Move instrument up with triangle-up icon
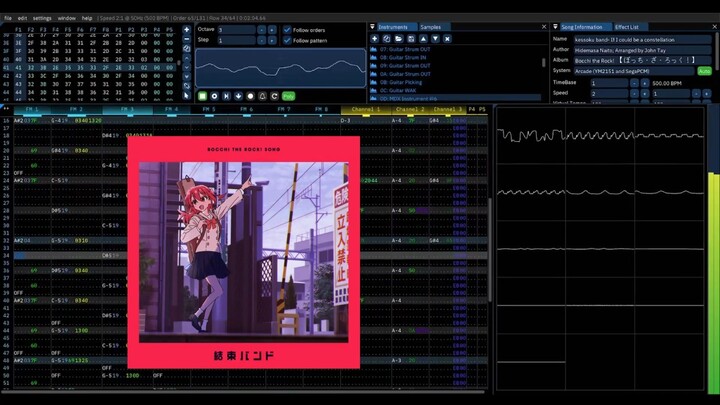720x405 pixels. [423, 39]
